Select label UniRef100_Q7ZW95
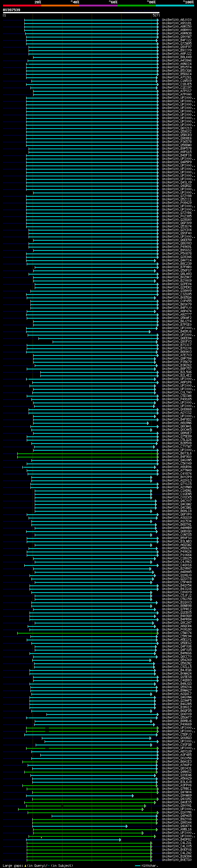Image resolution: width=197 pixels, height=868 pixels. pyautogui.click(x=177, y=43)
